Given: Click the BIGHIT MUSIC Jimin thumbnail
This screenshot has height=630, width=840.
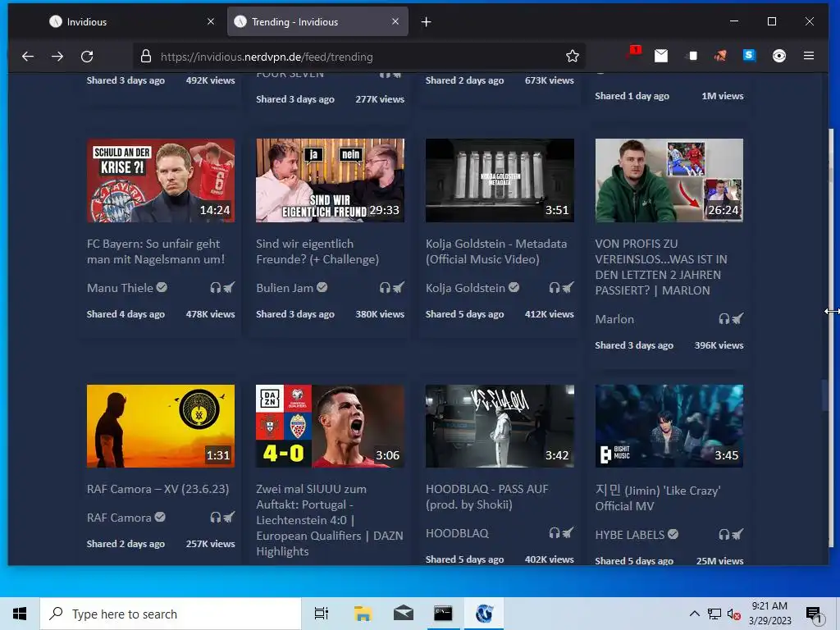Looking at the screenshot, I should (669, 426).
